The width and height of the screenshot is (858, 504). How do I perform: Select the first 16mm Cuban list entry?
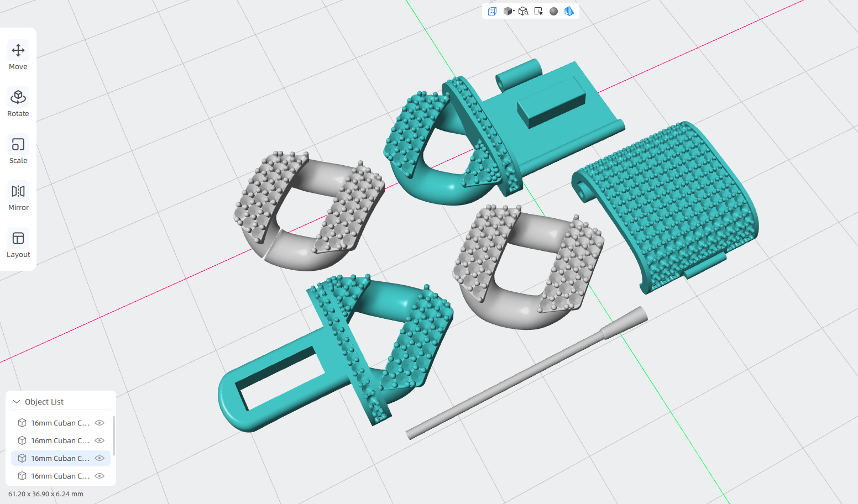(61, 423)
